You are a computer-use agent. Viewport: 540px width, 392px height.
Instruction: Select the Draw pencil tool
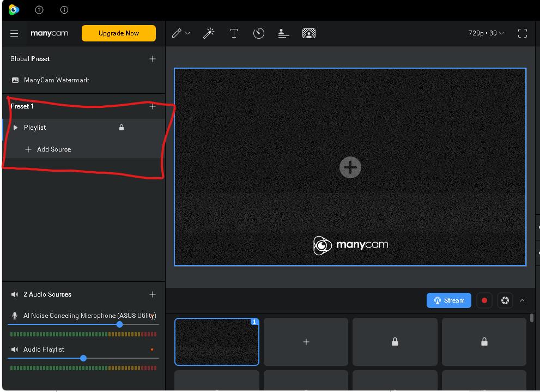(x=177, y=33)
